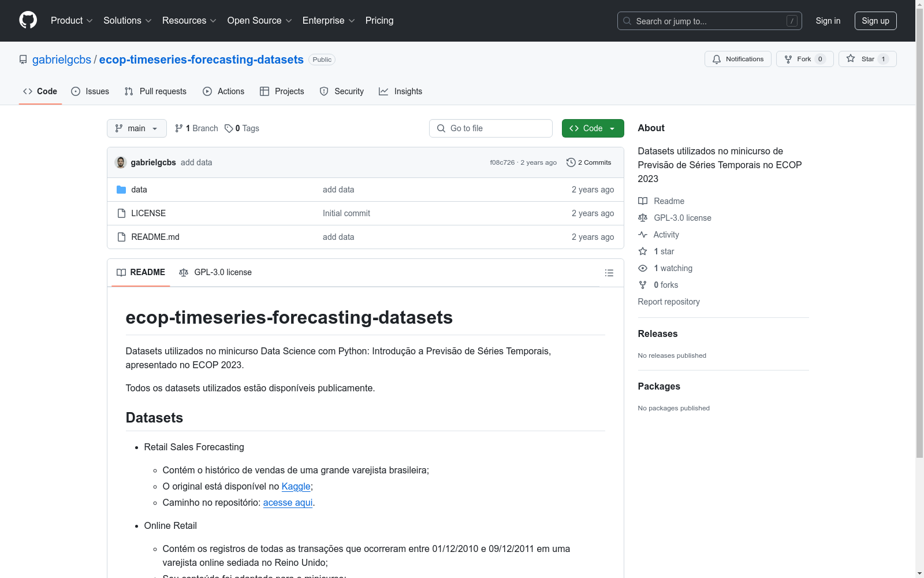Click the eye icon beside '1 watching'
The width and height of the screenshot is (924, 578).
[643, 268]
